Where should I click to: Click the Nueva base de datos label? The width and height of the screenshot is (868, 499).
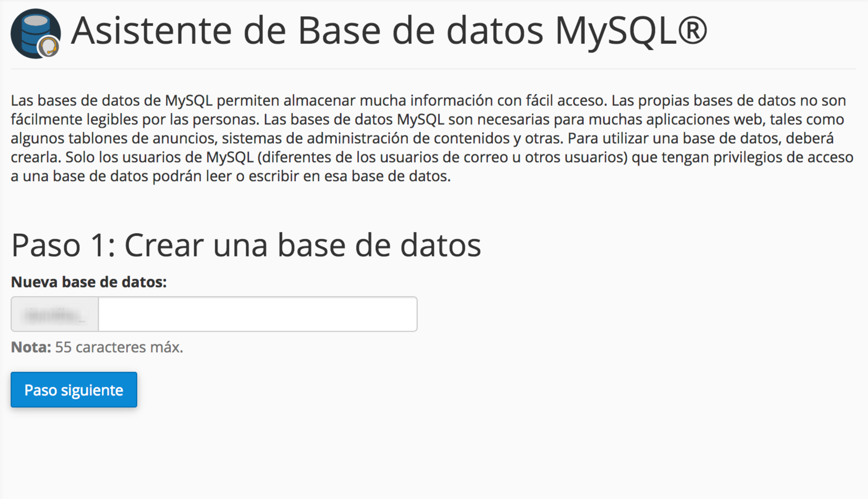point(88,282)
